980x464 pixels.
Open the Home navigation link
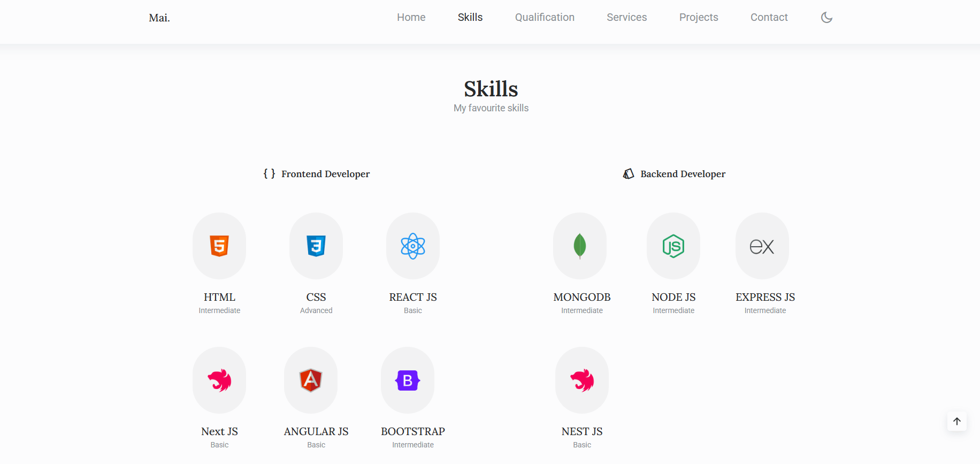pyautogui.click(x=411, y=18)
